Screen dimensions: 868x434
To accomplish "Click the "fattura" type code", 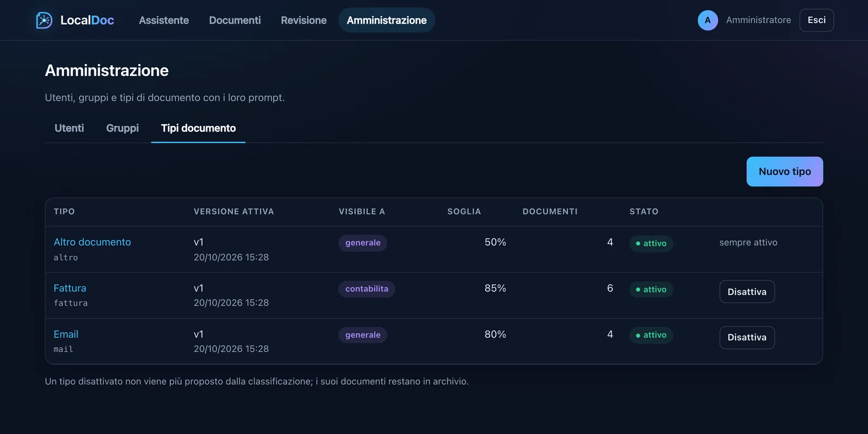I will (71, 303).
